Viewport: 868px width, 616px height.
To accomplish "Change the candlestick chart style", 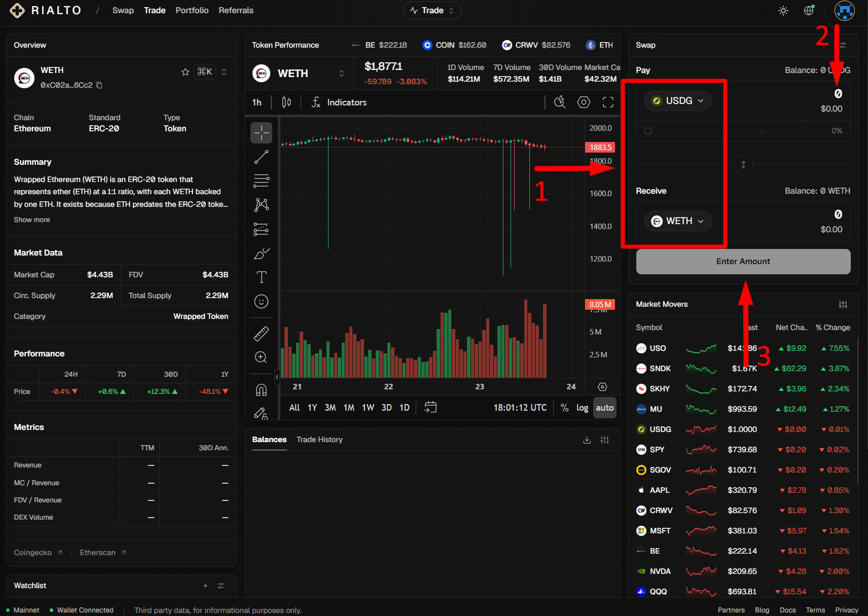I will pos(286,102).
